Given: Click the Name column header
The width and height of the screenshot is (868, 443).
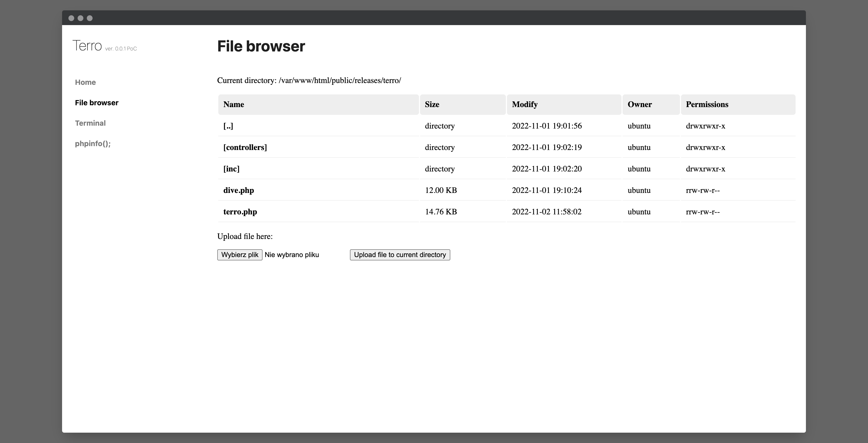Looking at the screenshot, I should click(234, 104).
